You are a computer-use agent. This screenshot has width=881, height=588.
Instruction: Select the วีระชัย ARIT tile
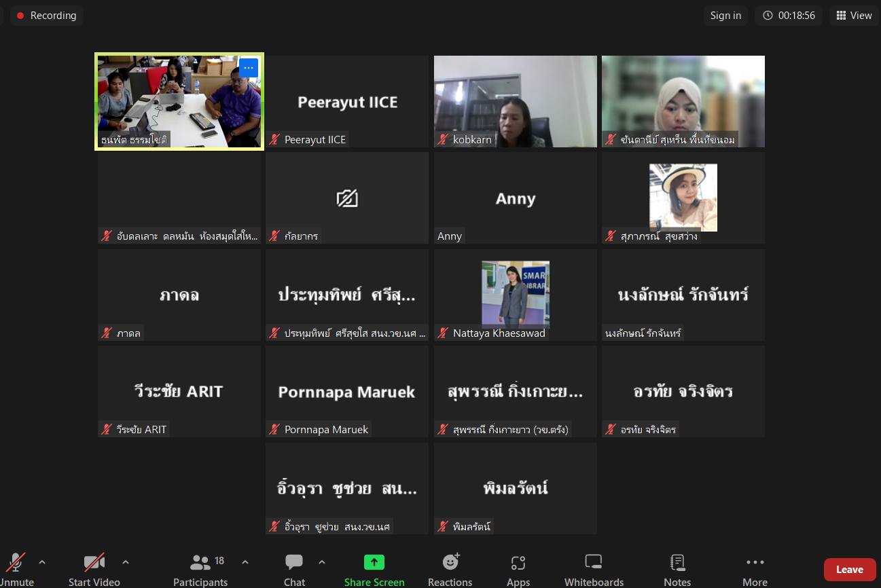pyautogui.click(x=179, y=391)
